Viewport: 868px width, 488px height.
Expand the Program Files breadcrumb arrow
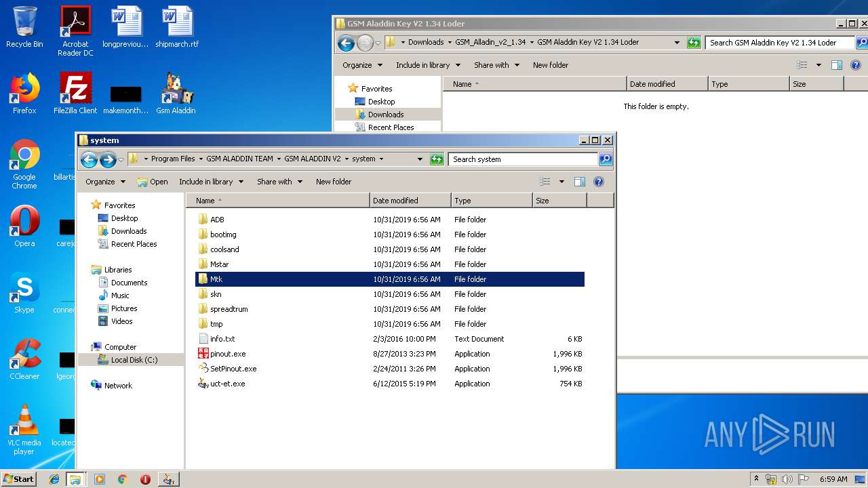(200, 159)
